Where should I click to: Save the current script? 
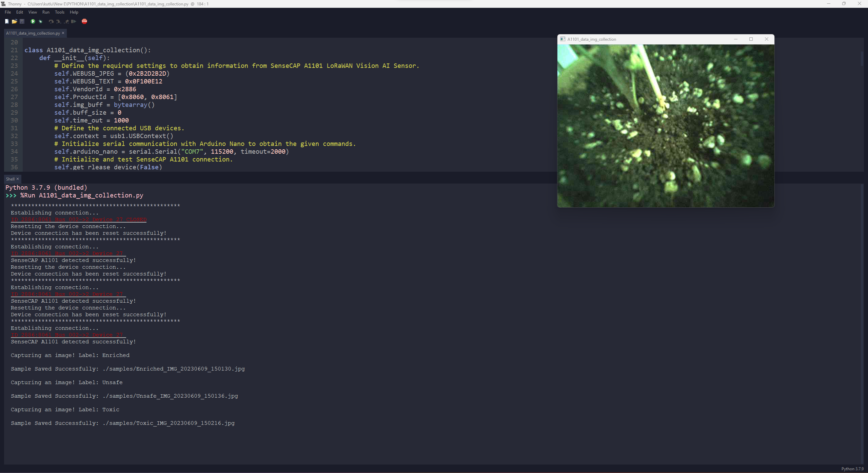click(x=22, y=21)
